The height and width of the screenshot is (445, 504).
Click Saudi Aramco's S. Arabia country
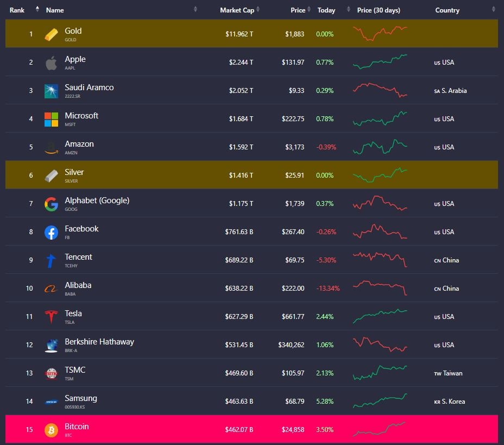[x=450, y=91]
